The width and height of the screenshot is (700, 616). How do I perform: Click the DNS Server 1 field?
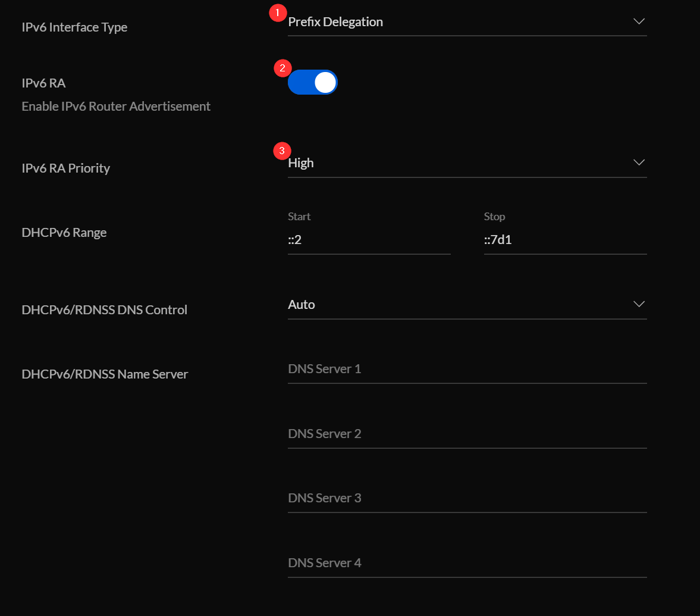pos(467,369)
